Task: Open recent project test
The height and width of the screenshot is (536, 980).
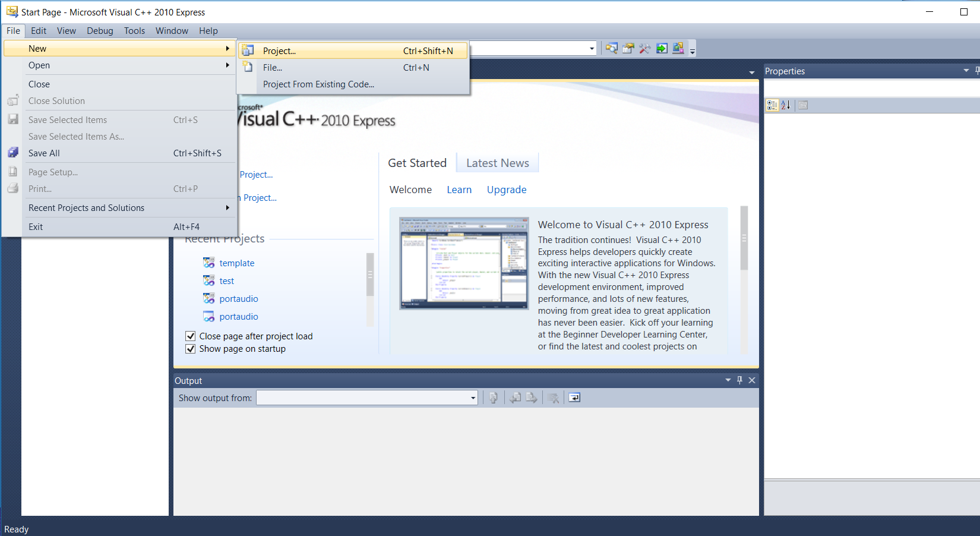Action: pyautogui.click(x=227, y=280)
